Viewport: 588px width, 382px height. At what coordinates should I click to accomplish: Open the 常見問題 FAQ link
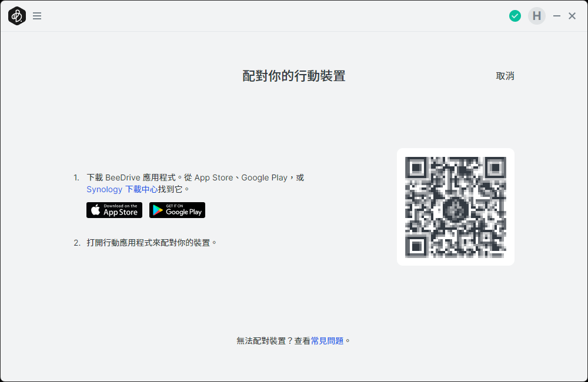pyautogui.click(x=328, y=341)
